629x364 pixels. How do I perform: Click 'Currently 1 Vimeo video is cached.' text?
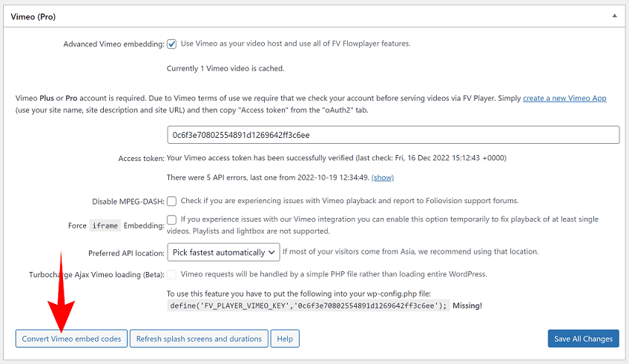(x=225, y=68)
